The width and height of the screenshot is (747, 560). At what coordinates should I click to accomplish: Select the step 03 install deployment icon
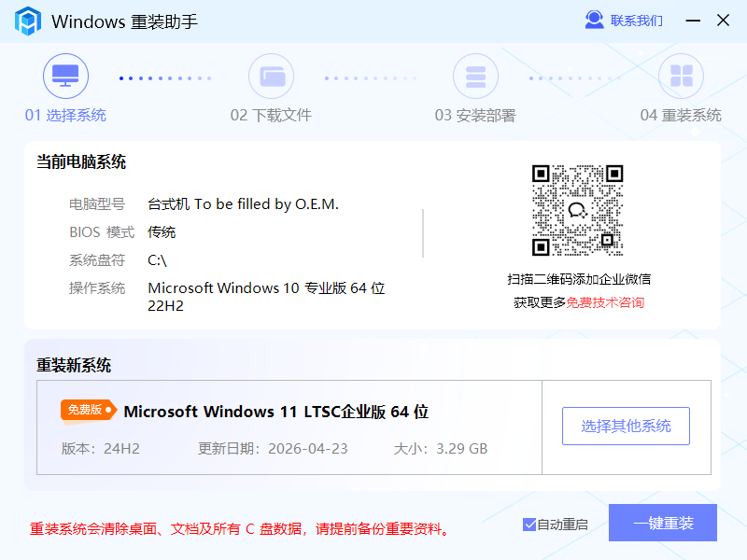click(475, 77)
